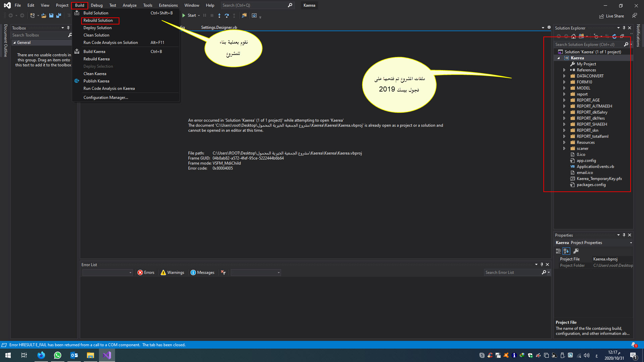This screenshot has width=644, height=362.
Task: Open Configuration Manager from Build menu
Action: tap(106, 98)
